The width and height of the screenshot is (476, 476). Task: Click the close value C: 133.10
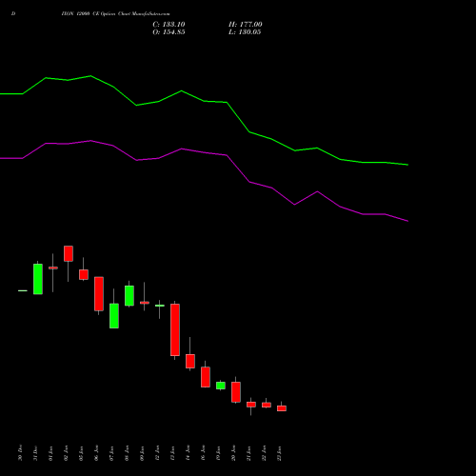point(169,25)
